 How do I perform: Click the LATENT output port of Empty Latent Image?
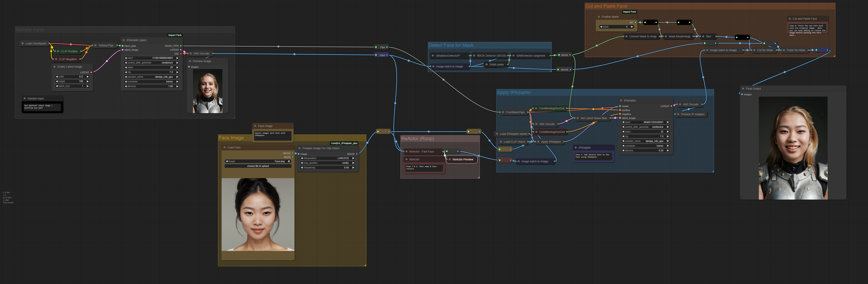coord(91,72)
